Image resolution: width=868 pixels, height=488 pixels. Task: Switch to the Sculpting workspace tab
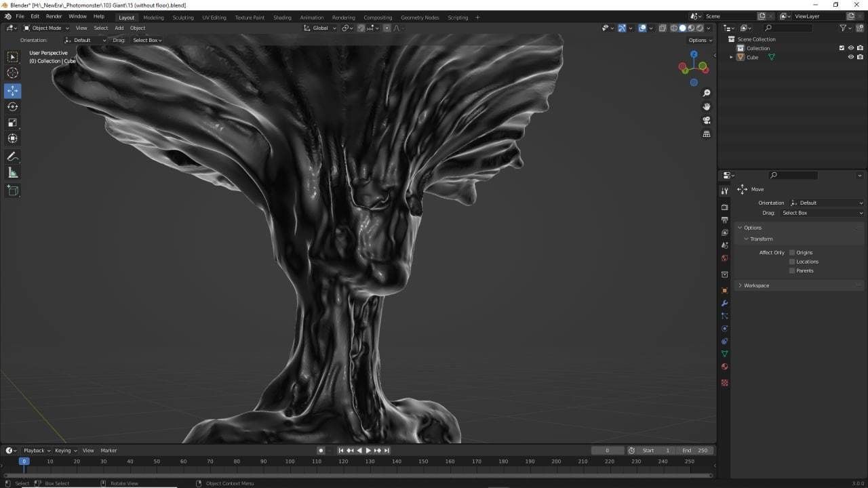(182, 18)
